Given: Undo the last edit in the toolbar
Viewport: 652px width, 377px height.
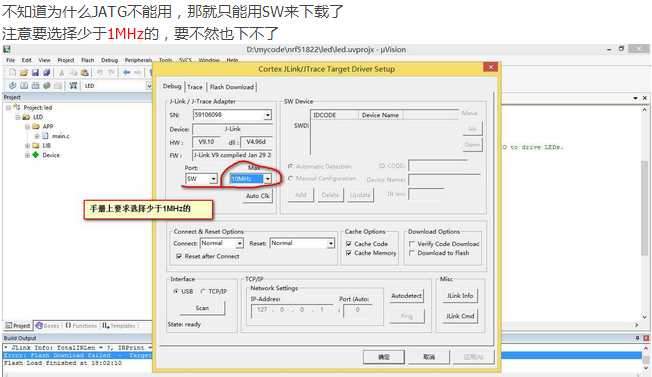Looking at the screenshot, I should click(x=100, y=73).
